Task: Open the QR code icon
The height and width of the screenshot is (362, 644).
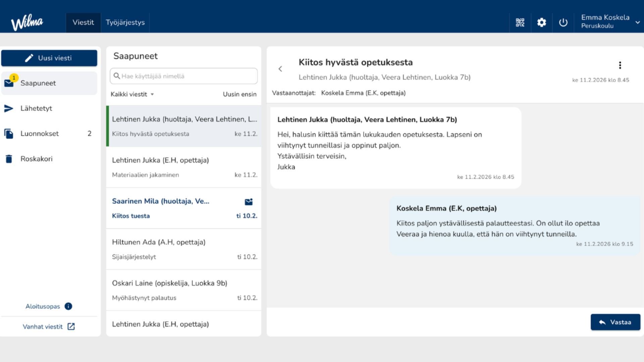Action: tap(520, 22)
